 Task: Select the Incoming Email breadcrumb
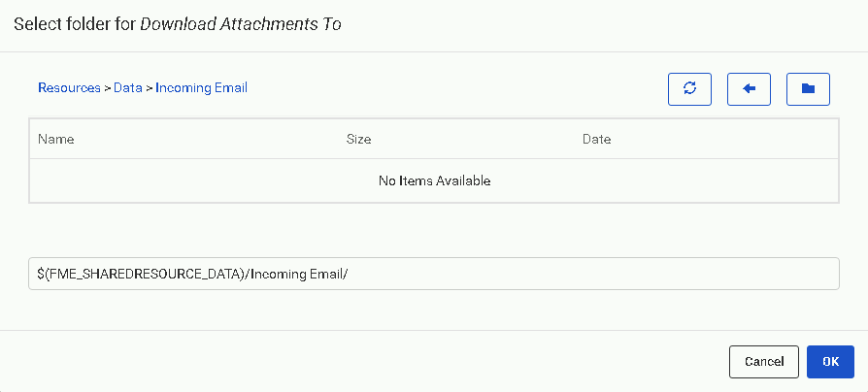point(201,87)
